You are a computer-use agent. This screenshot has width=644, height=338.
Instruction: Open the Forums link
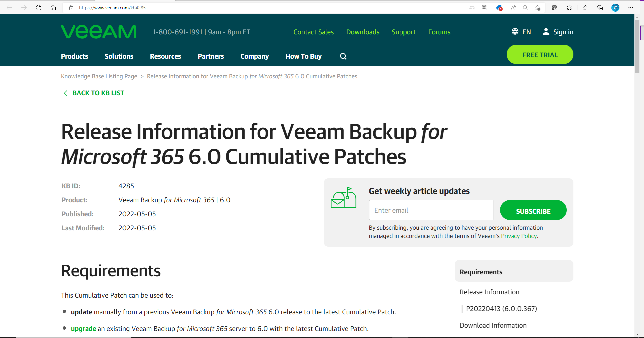click(439, 32)
